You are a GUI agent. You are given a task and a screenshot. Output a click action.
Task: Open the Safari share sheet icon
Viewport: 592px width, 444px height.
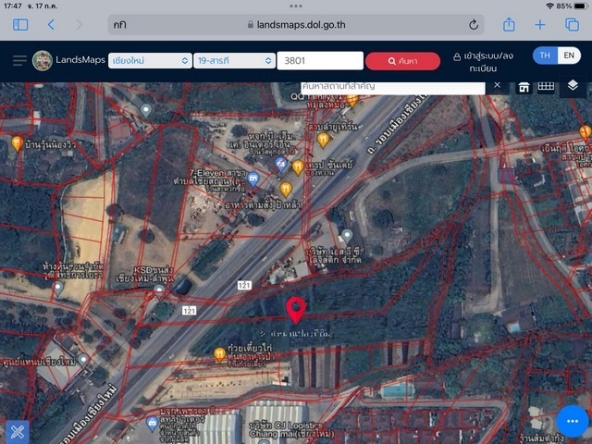pos(509,25)
